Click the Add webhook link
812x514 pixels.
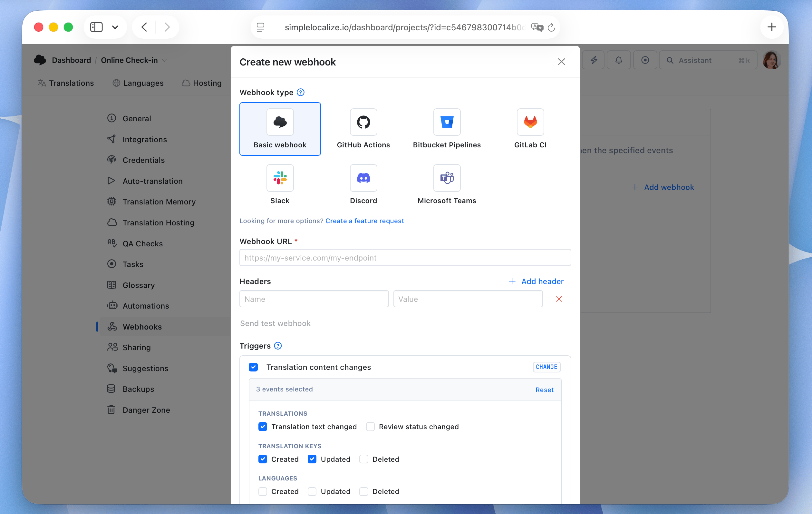coord(663,187)
